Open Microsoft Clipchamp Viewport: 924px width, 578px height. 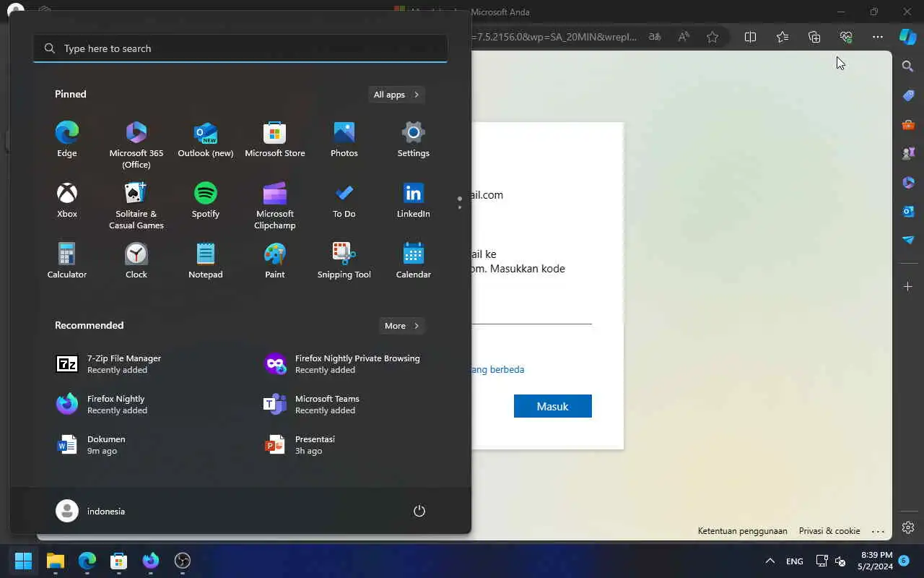[275, 206]
